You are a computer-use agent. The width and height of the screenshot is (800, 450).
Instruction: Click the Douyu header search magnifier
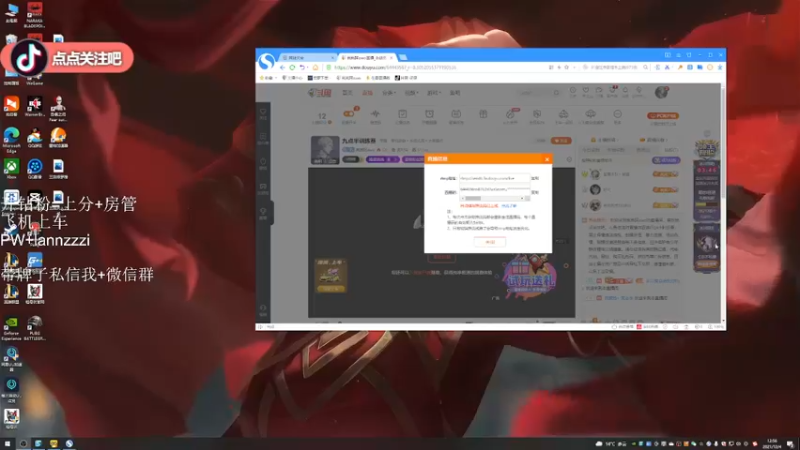[557, 93]
